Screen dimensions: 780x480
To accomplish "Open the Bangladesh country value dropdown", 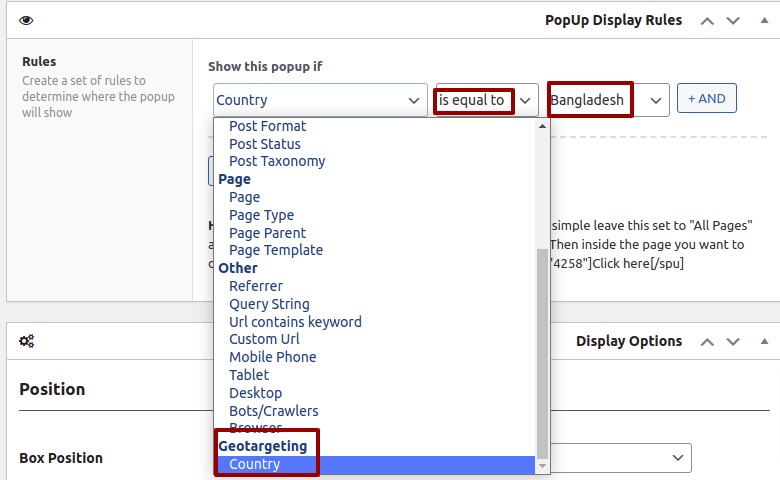I will (609, 100).
